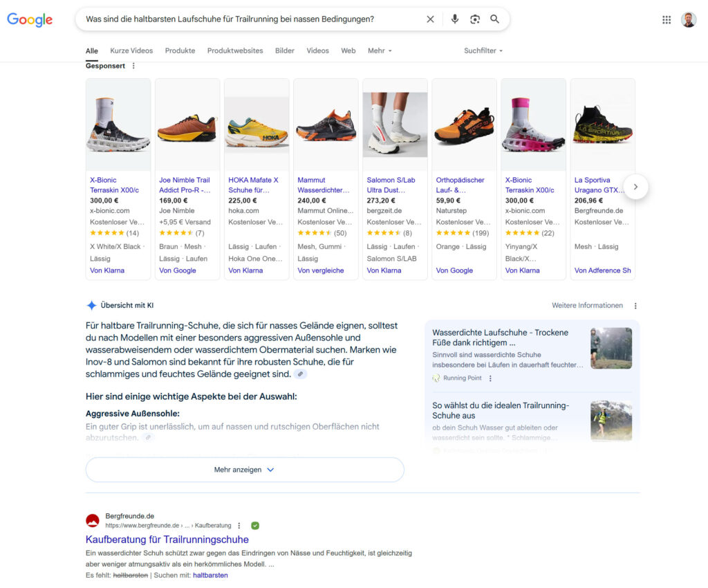Open Salomon S/Lab Ultra Dust image
The width and height of the screenshot is (708, 588).
395,125
